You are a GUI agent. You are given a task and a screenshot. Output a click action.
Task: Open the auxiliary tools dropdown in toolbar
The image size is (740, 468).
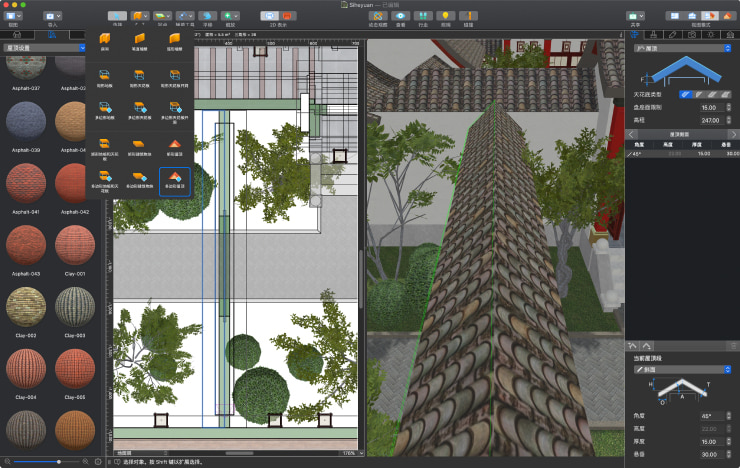pos(185,16)
